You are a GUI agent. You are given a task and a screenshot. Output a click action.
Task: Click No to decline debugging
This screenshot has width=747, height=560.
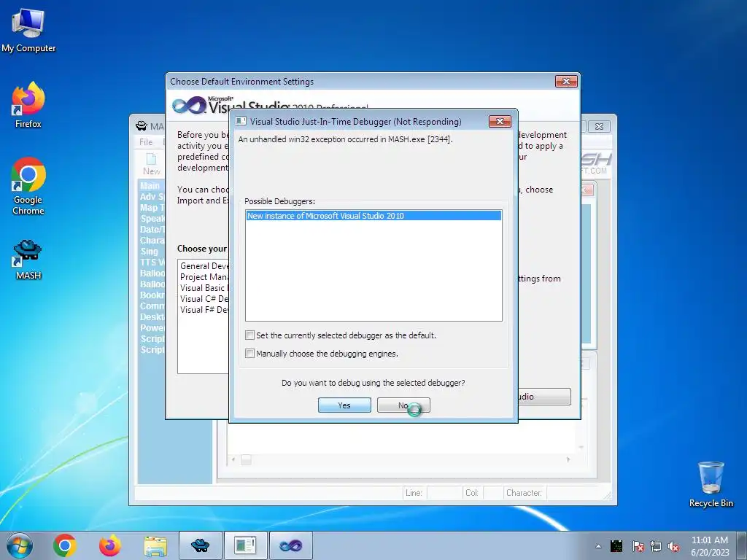pyautogui.click(x=403, y=405)
